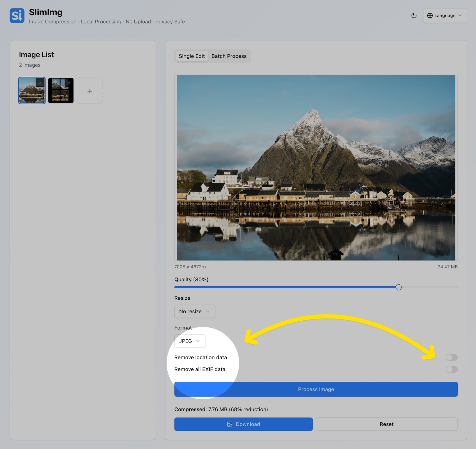The width and height of the screenshot is (476, 449).
Task: Switch to the Batch Process tab
Action: click(x=229, y=56)
